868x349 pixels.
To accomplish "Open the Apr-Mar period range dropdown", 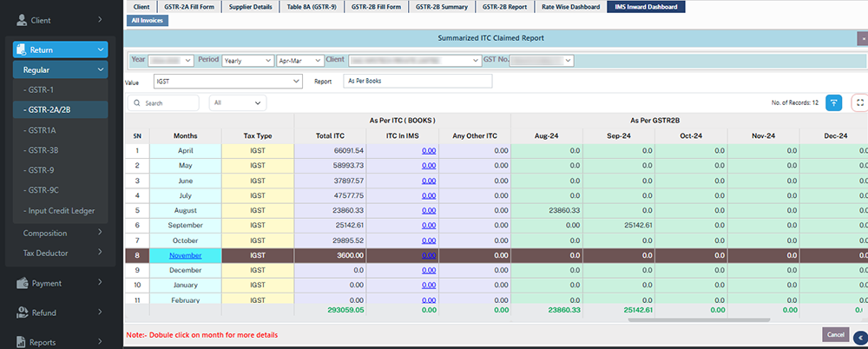I will tap(299, 61).
